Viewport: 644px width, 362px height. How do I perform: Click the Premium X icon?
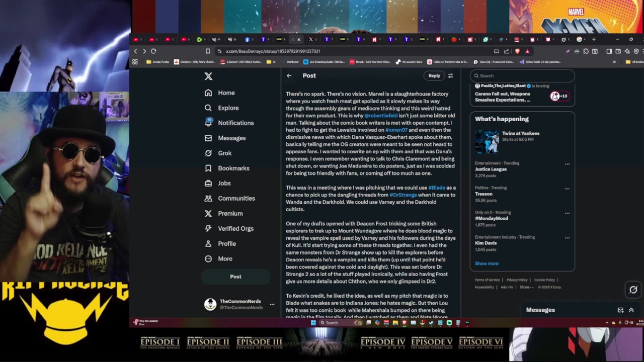(x=208, y=213)
